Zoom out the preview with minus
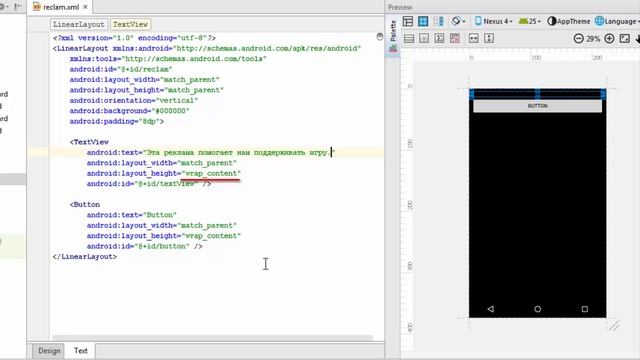Image resolution: width=640 pixels, height=360 pixels. pyautogui.click(x=578, y=38)
